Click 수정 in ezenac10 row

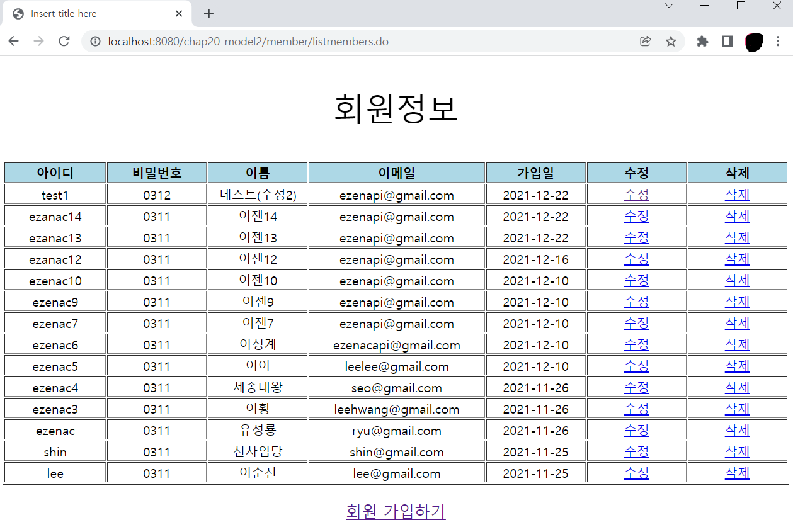[x=637, y=280]
